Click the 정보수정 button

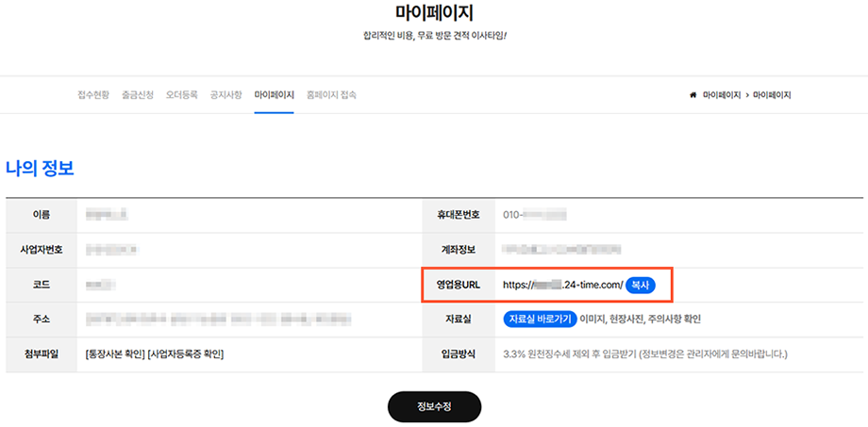[434, 407]
